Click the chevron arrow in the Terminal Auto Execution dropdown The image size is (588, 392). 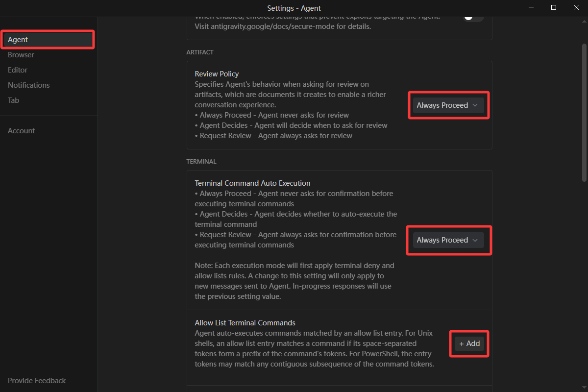pyautogui.click(x=475, y=240)
